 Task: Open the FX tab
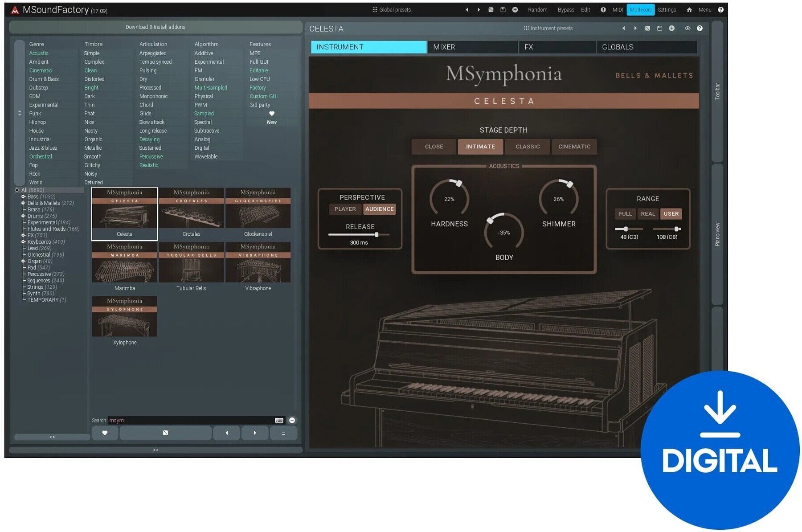point(557,47)
